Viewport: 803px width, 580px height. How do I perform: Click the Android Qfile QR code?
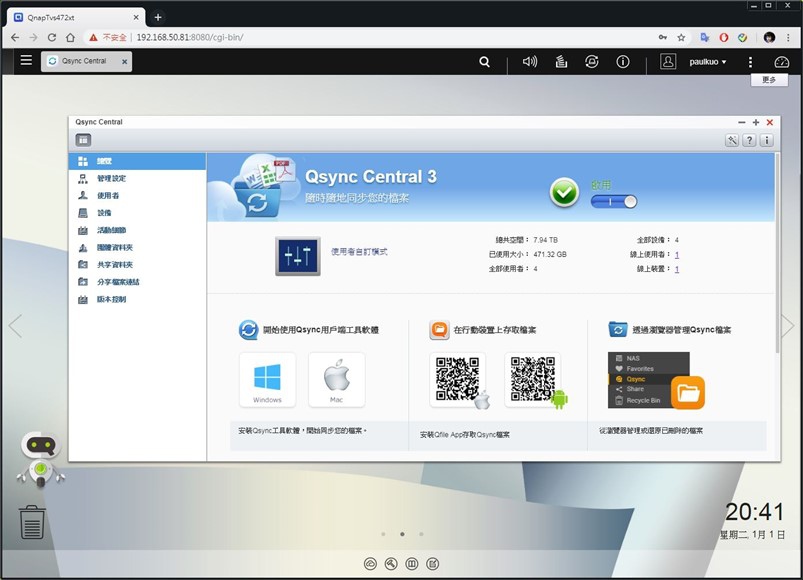(533, 380)
